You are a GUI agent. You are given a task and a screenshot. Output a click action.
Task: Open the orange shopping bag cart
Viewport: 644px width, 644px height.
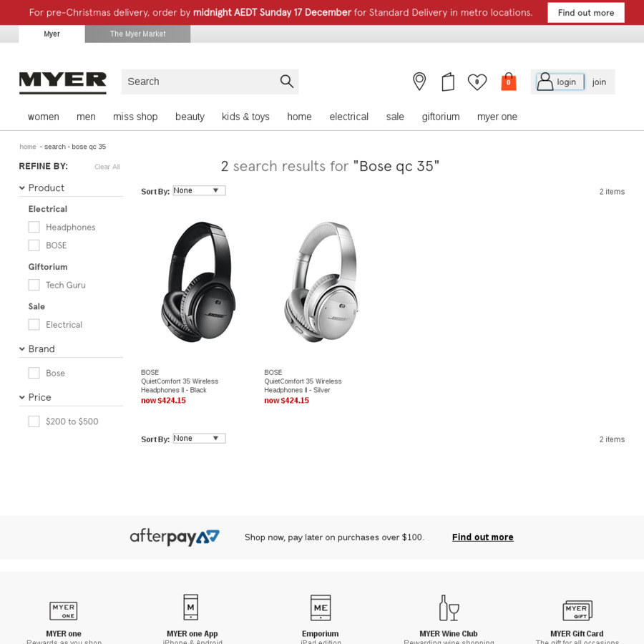508,82
